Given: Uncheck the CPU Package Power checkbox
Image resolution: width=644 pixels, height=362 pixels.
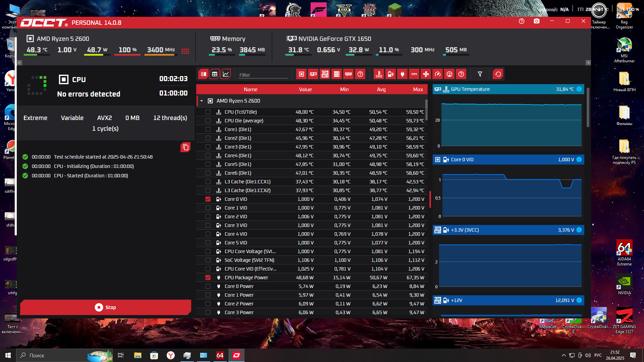Looking at the screenshot, I should point(208,278).
